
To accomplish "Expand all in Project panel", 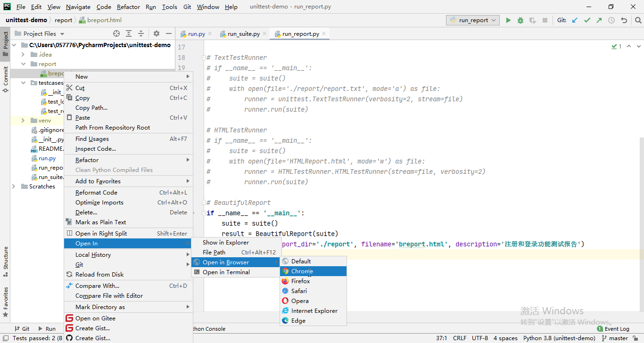I will pyautogui.click(x=129, y=33).
